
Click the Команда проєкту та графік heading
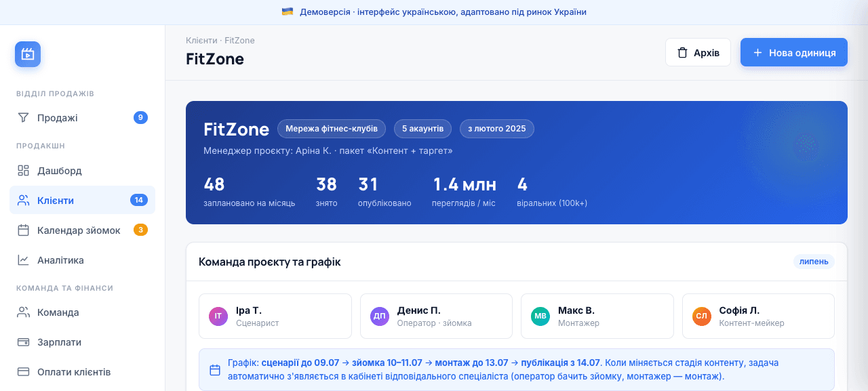[x=270, y=262]
